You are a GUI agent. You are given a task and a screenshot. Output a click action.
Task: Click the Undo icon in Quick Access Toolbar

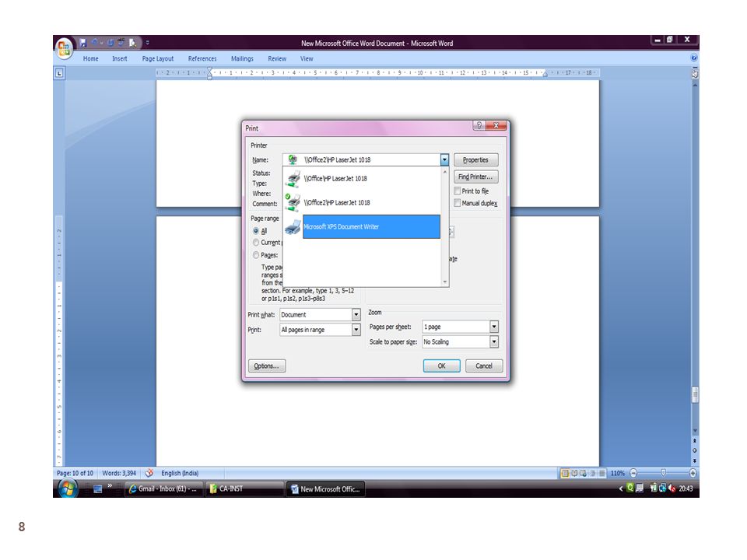pyautogui.click(x=94, y=43)
